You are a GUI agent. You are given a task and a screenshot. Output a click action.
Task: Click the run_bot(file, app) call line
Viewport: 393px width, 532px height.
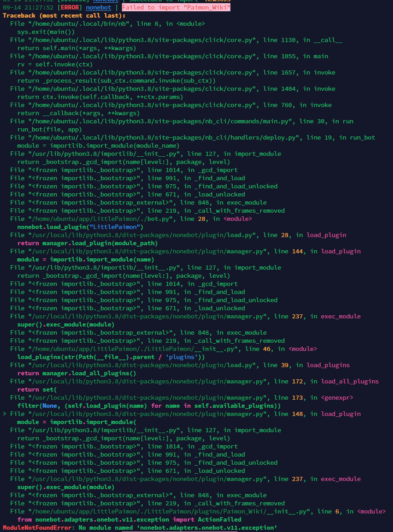click(x=45, y=129)
